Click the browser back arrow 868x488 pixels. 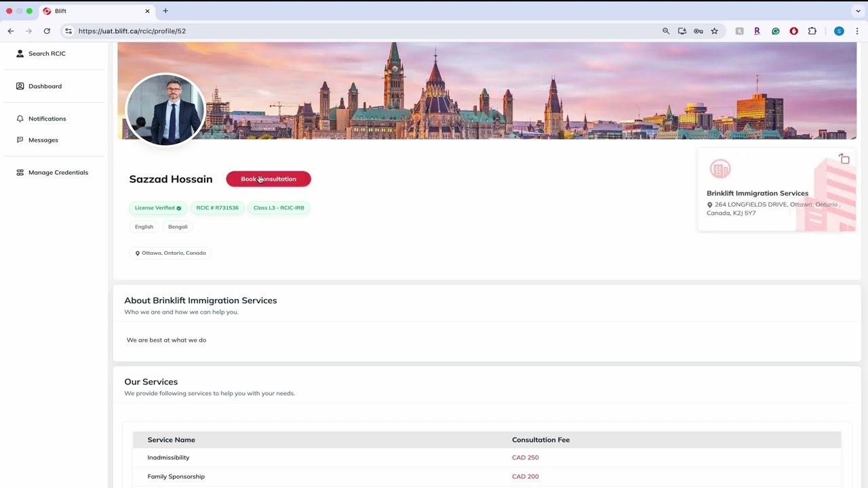[x=11, y=31]
